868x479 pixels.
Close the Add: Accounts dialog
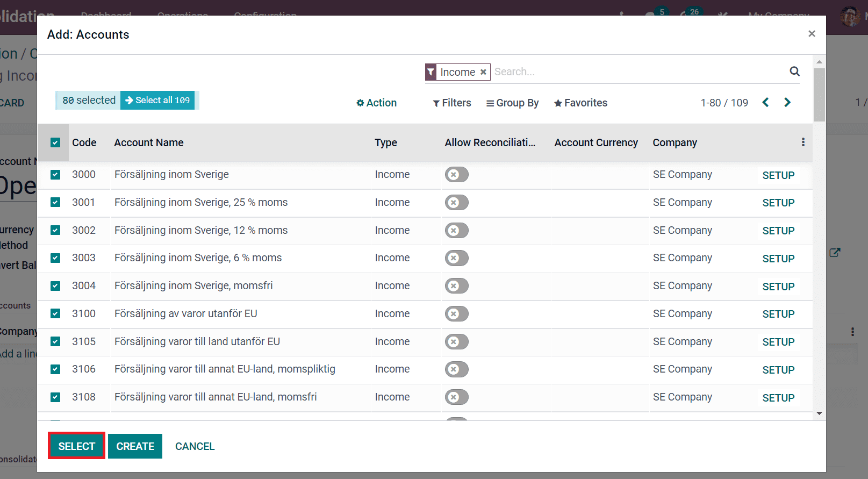tap(812, 34)
